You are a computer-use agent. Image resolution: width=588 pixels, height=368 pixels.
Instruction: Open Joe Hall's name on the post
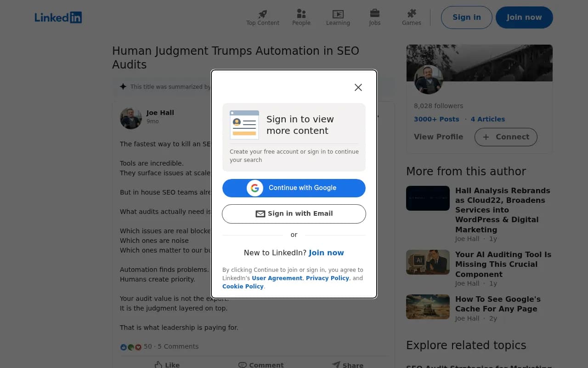[160, 113]
